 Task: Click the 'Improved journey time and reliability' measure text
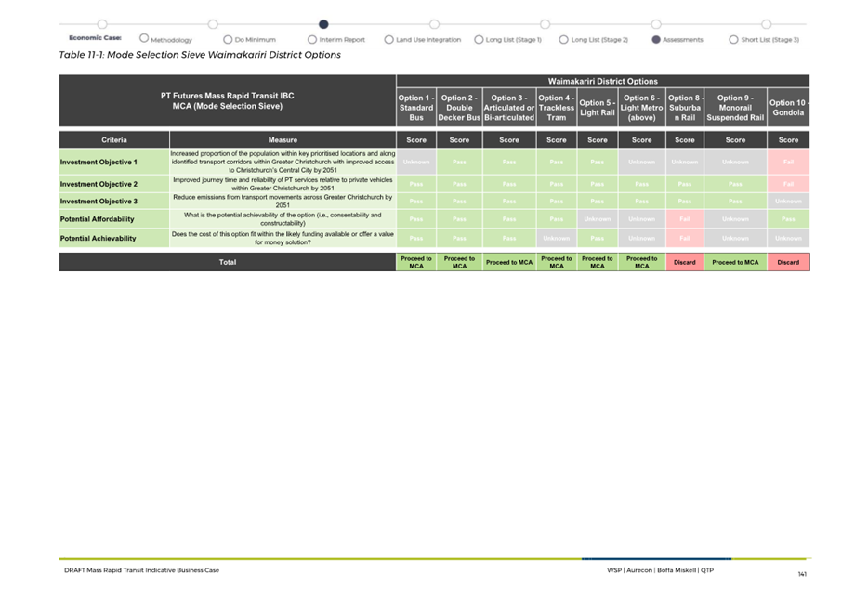tap(283, 184)
